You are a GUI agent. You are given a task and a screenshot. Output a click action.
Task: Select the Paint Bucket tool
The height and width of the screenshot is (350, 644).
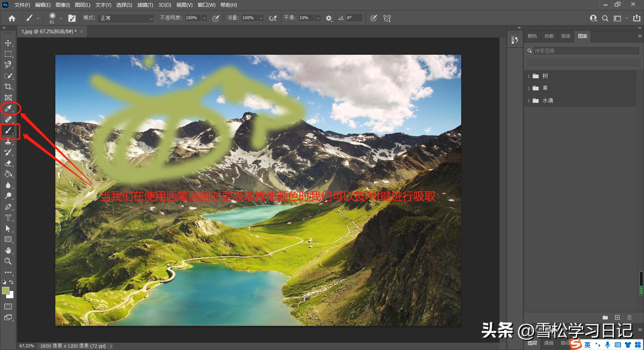tap(8, 174)
